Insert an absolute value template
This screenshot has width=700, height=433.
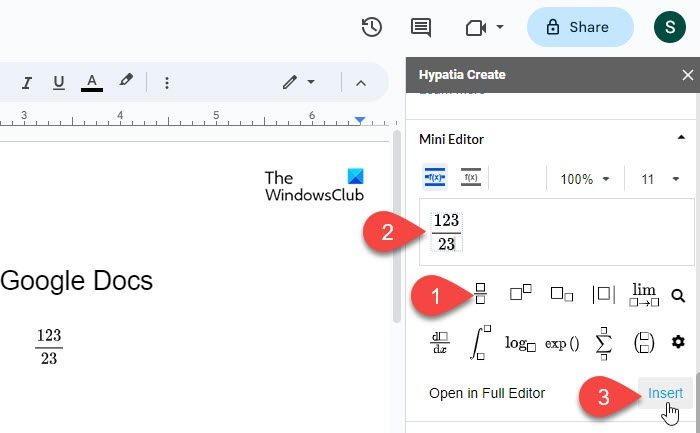pos(603,295)
